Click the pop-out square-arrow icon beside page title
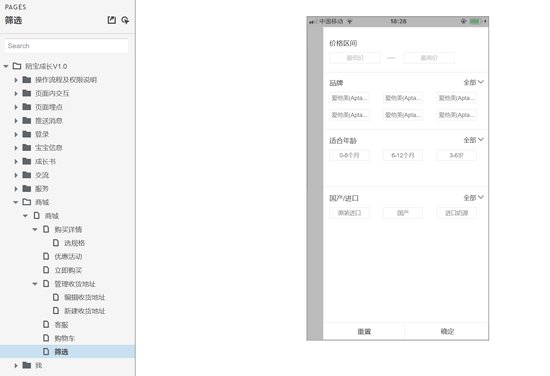The image size is (550, 376). 112,20
